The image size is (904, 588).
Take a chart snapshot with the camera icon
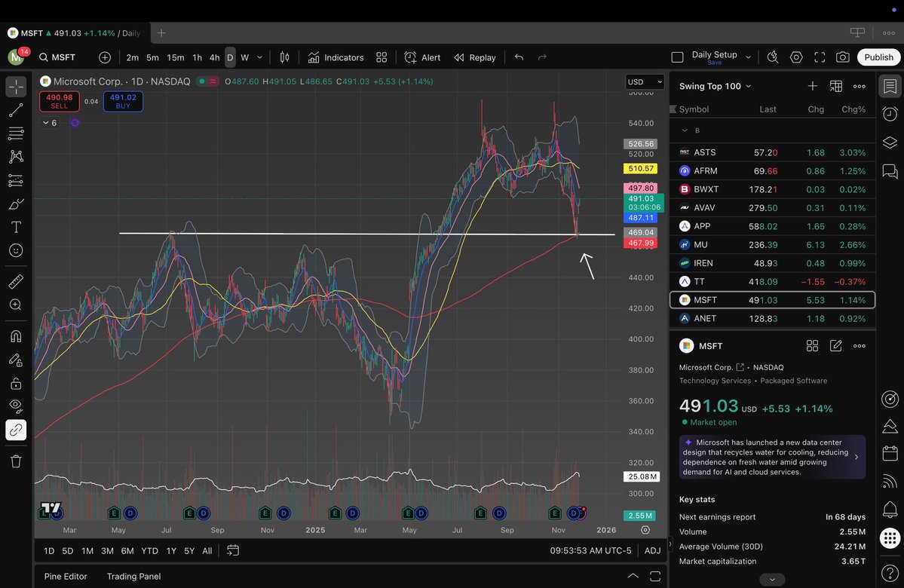(x=844, y=57)
